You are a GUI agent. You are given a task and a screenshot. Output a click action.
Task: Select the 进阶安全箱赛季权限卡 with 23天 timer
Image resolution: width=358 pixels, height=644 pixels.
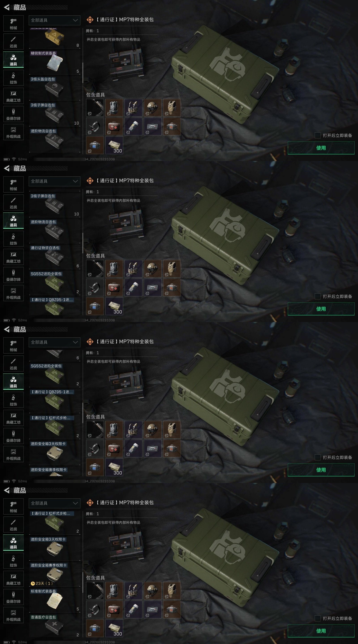click(x=55, y=574)
